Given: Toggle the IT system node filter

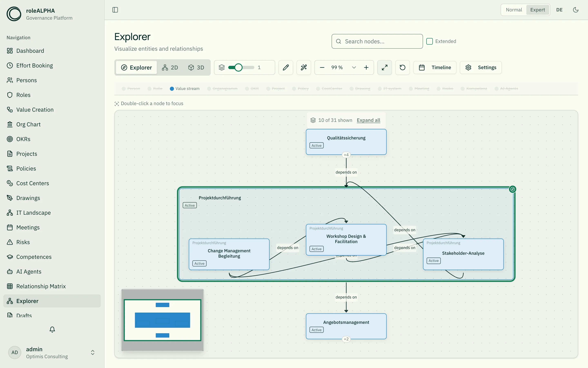Looking at the screenshot, I should click(390, 89).
